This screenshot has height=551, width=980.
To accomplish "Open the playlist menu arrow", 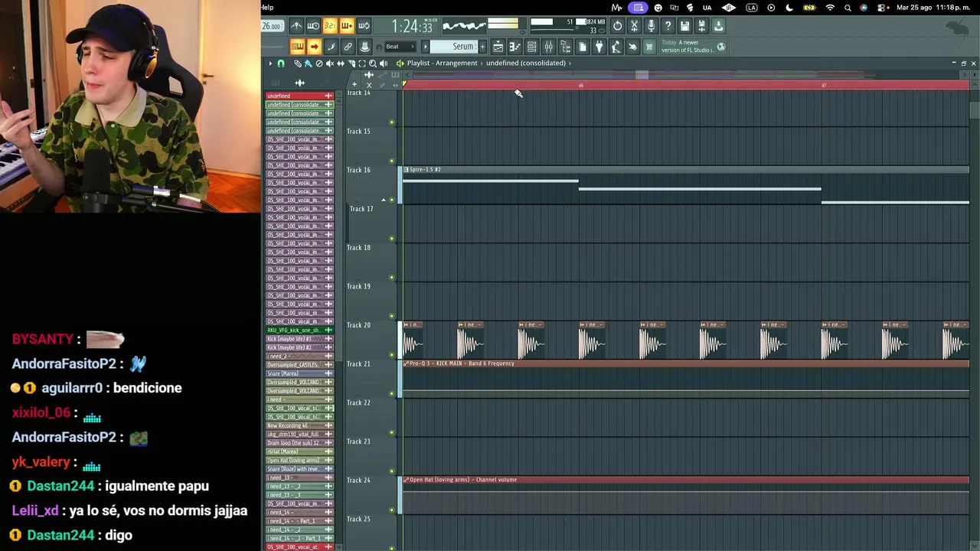I will pyautogui.click(x=270, y=64).
